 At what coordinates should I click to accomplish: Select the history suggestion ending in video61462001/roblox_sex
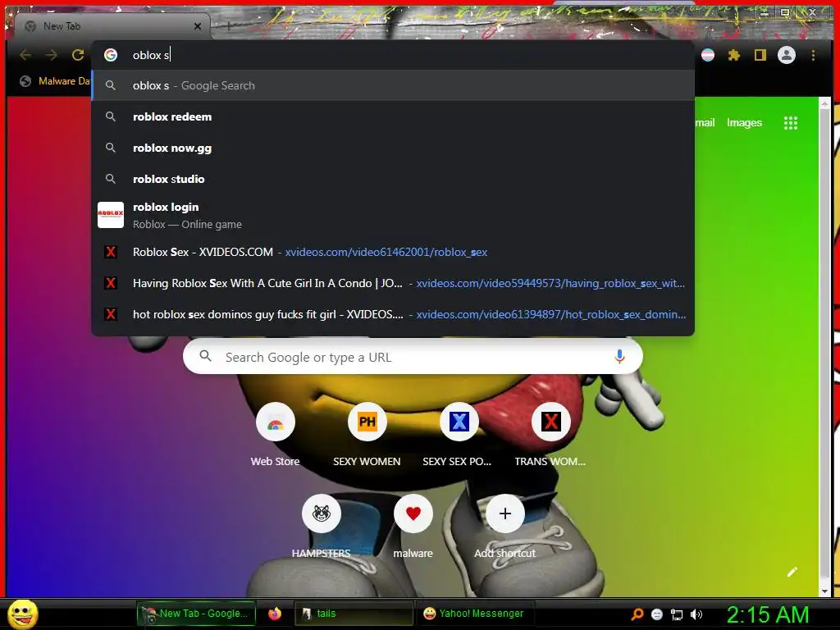393,252
